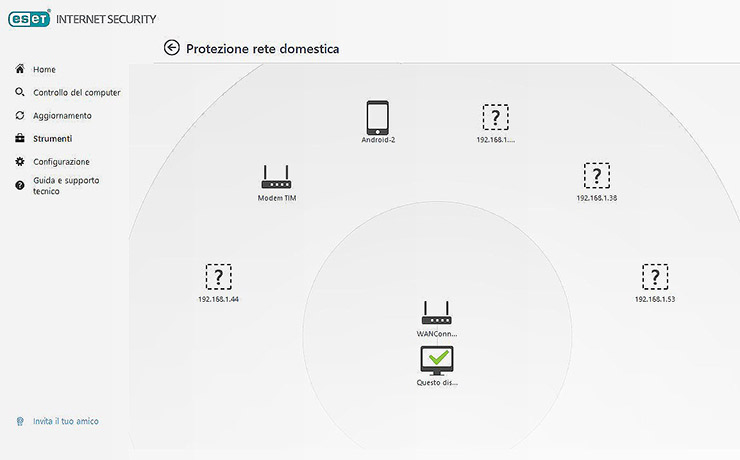Open Controllo del computer section
Image resolution: width=740 pixels, height=460 pixels.
click(77, 92)
